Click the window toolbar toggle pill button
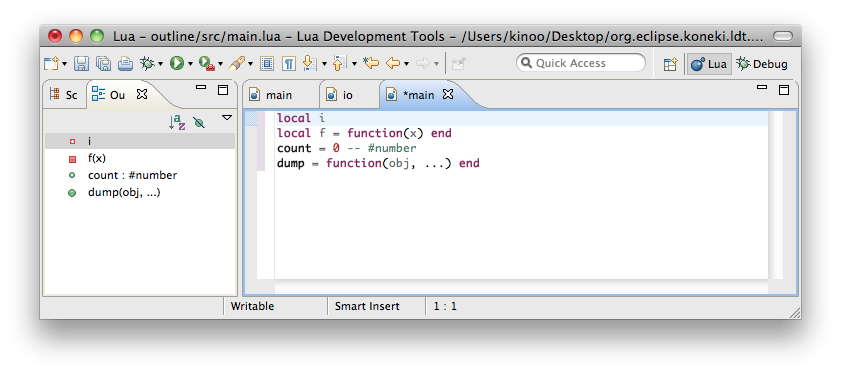This screenshot has width=841, height=374. [783, 36]
